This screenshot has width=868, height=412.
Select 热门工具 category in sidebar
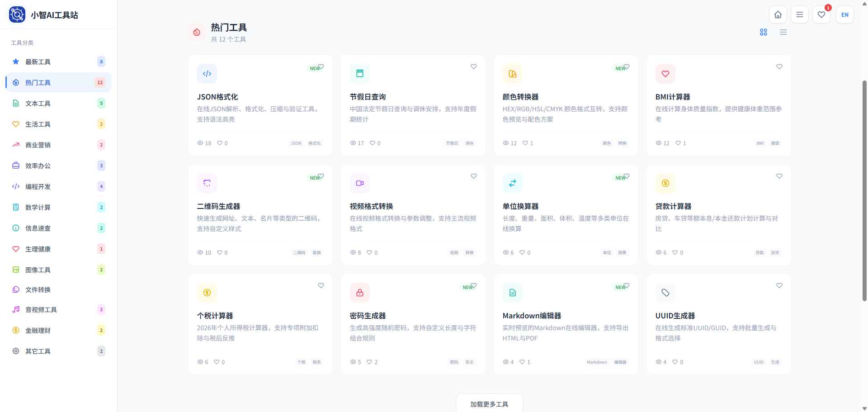[58, 82]
